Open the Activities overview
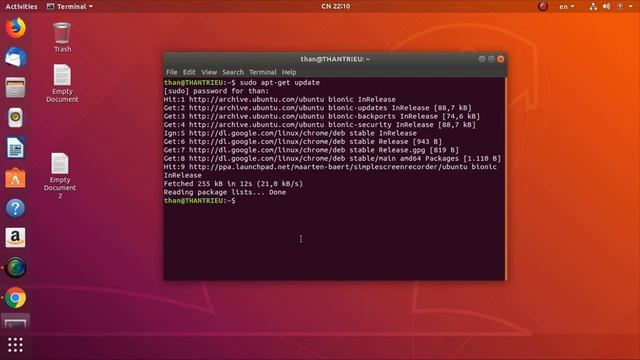640x360 pixels. 21,7
